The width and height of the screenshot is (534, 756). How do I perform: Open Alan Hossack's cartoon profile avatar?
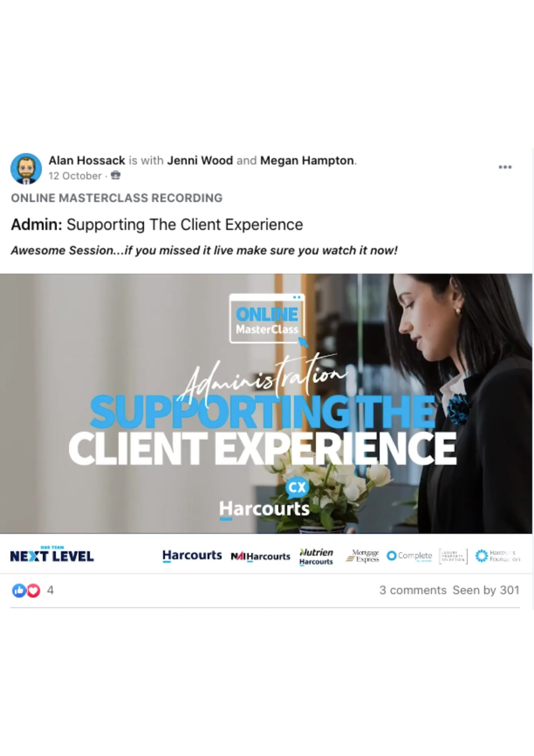(x=26, y=169)
